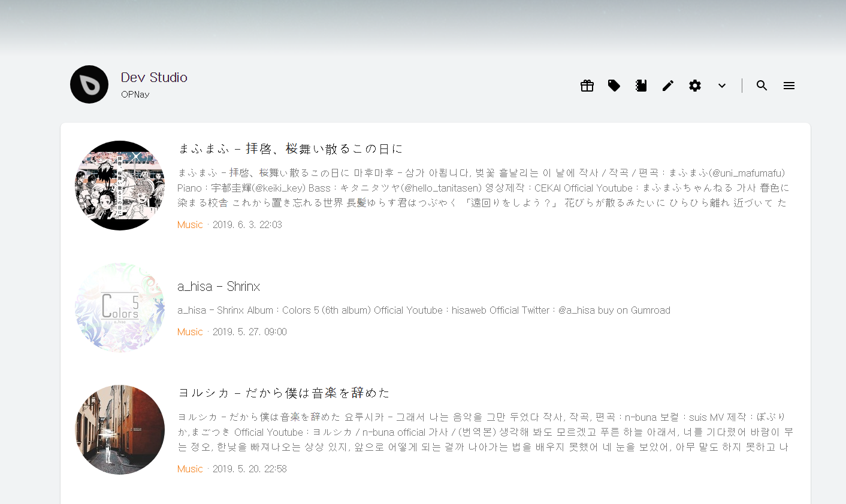846x504 pixels.
Task: Click the ヨルシカ post excerpt text
Action: [x=485, y=432]
